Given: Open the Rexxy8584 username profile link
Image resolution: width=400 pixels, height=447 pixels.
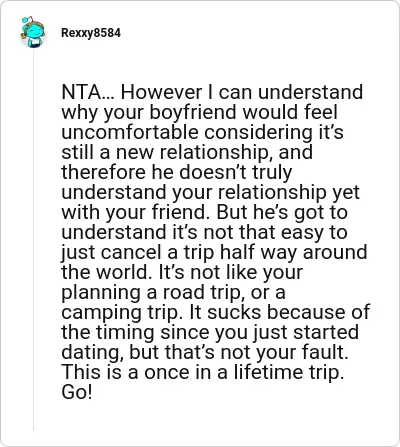Looking at the screenshot, I should [91, 33].
